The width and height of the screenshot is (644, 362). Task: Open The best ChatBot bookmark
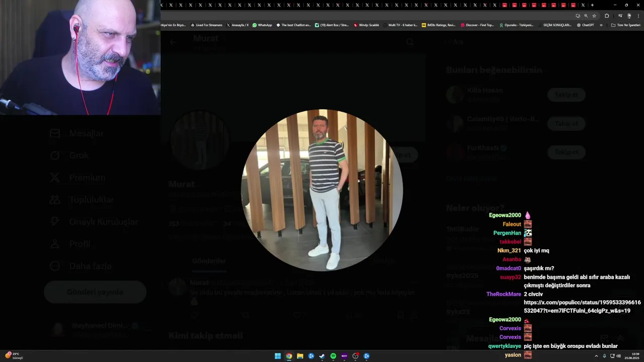pyautogui.click(x=294, y=25)
